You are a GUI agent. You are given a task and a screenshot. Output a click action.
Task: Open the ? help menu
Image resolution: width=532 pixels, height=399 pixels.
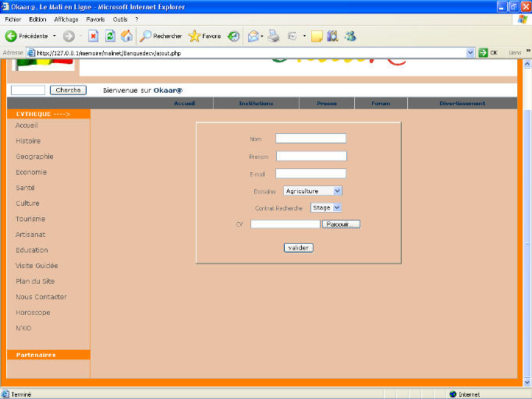pos(137,19)
